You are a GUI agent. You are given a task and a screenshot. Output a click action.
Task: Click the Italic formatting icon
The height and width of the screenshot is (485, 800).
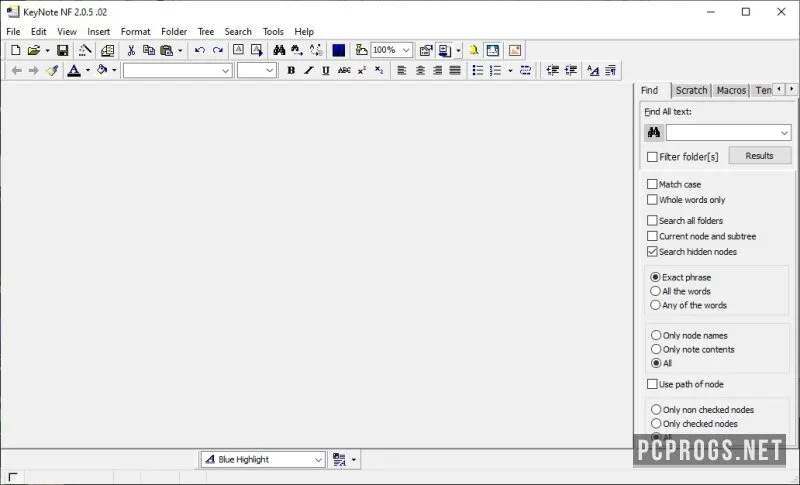coord(309,70)
